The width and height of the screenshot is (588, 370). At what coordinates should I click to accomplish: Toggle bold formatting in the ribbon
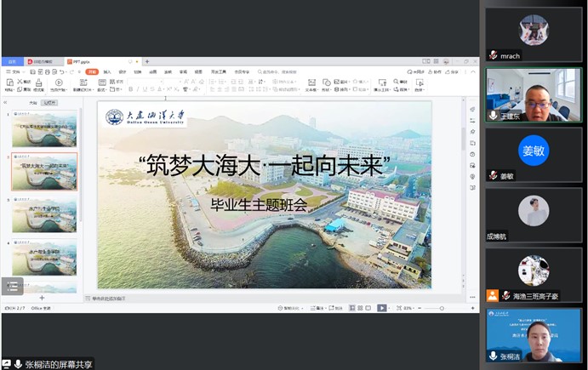point(130,88)
